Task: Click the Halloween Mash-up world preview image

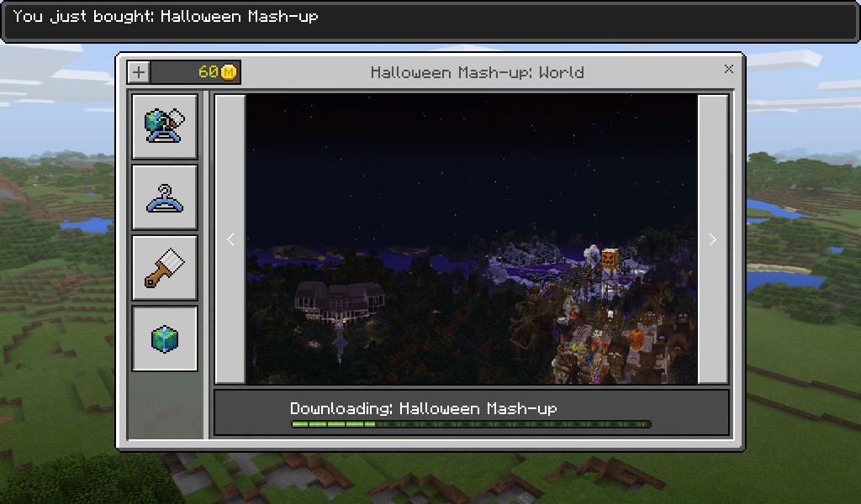Action: pyautogui.click(x=471, y=239)
